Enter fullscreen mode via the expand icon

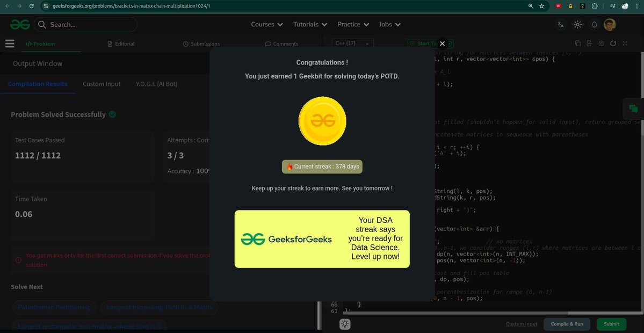pos(625,43)
